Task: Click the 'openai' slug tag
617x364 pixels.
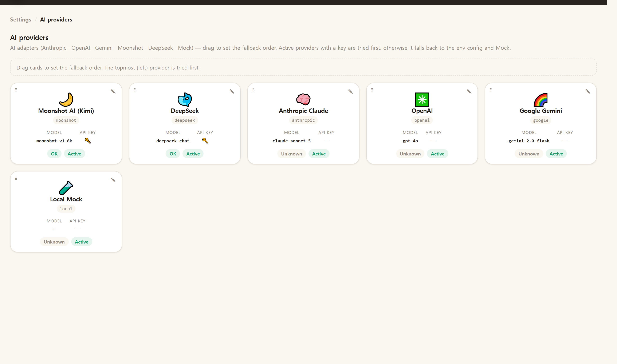Action: 422,120
